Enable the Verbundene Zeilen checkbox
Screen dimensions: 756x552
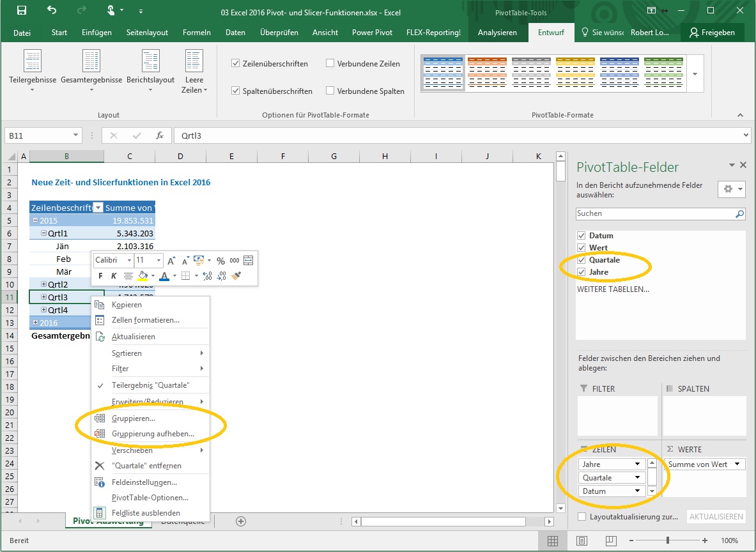(330, 64)
